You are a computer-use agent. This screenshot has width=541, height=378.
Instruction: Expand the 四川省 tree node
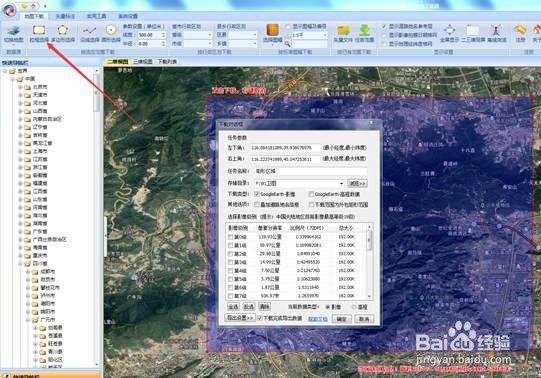[x=20, y=263]
